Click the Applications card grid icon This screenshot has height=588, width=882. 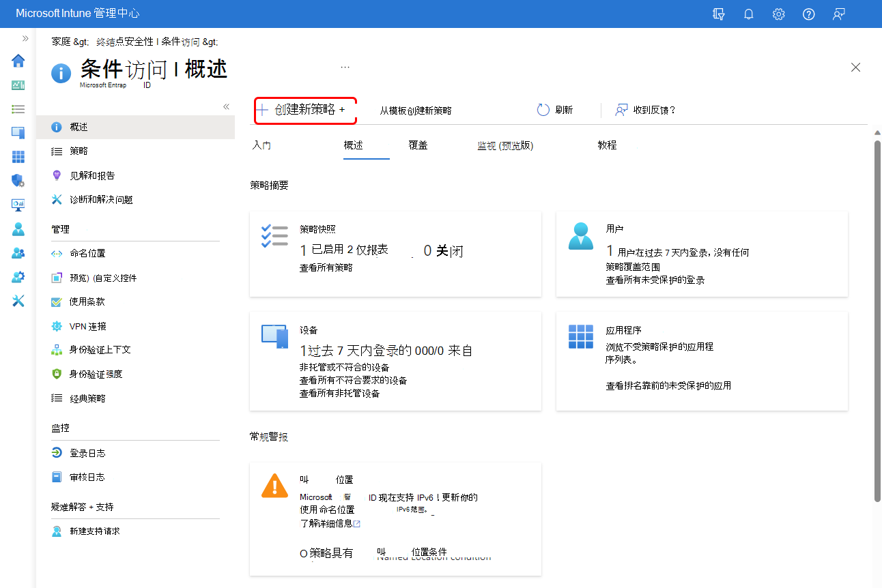pyautogui.click(x=581, y=336)
